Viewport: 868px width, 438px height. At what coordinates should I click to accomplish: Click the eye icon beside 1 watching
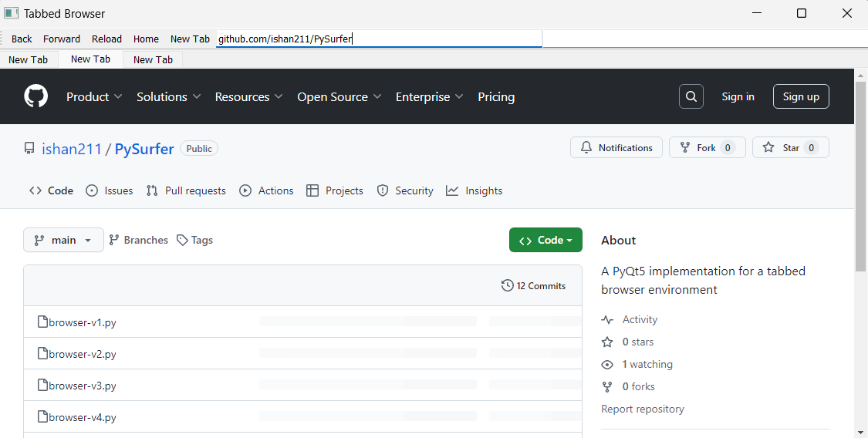[607, 365]
